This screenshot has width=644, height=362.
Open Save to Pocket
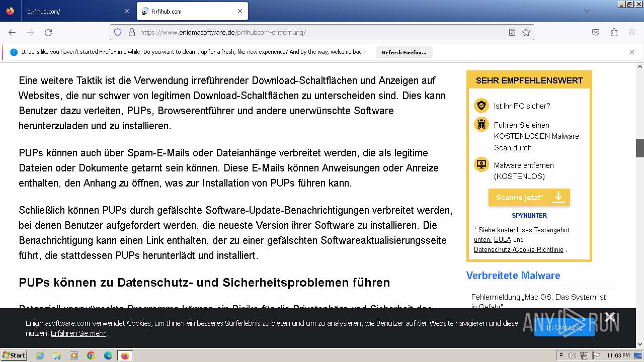coord(596,32)
